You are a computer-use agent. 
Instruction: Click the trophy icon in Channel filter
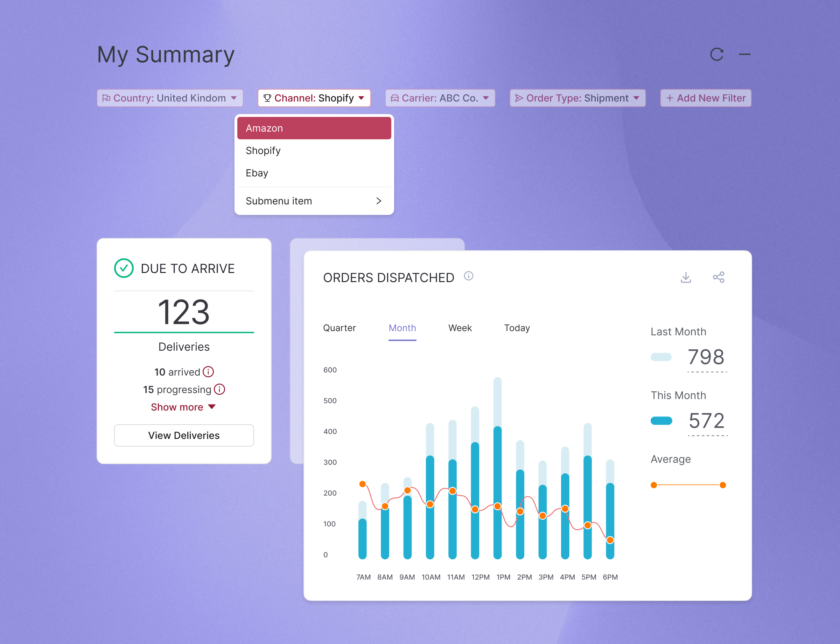pos(267,98)
